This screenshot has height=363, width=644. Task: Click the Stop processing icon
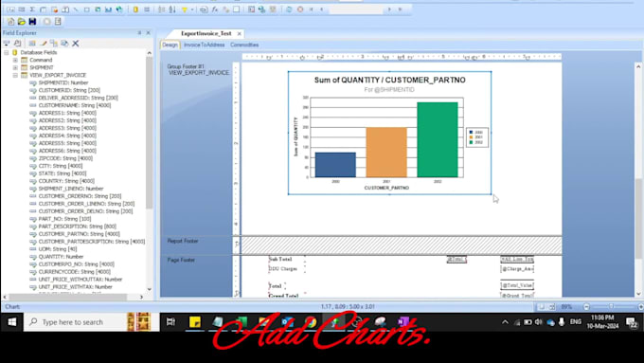point(300,9)
